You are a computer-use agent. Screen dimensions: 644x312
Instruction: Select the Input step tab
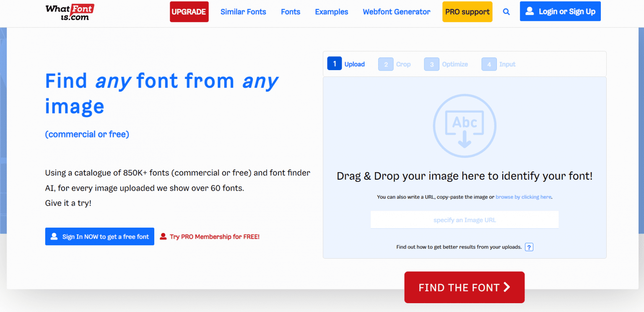point(499,64)
